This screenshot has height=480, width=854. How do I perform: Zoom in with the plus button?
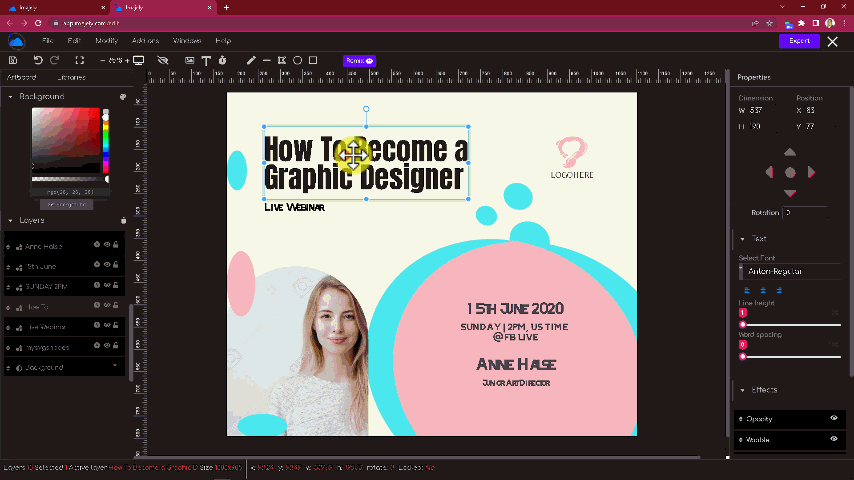[127, 60]
